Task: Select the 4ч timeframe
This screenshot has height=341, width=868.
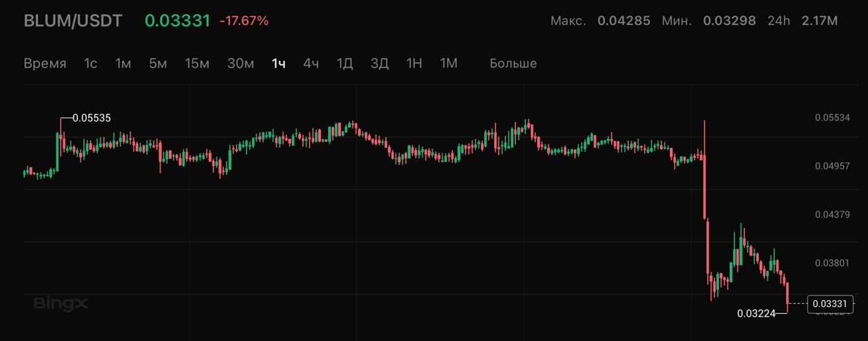Action: (x=311, y=64)
